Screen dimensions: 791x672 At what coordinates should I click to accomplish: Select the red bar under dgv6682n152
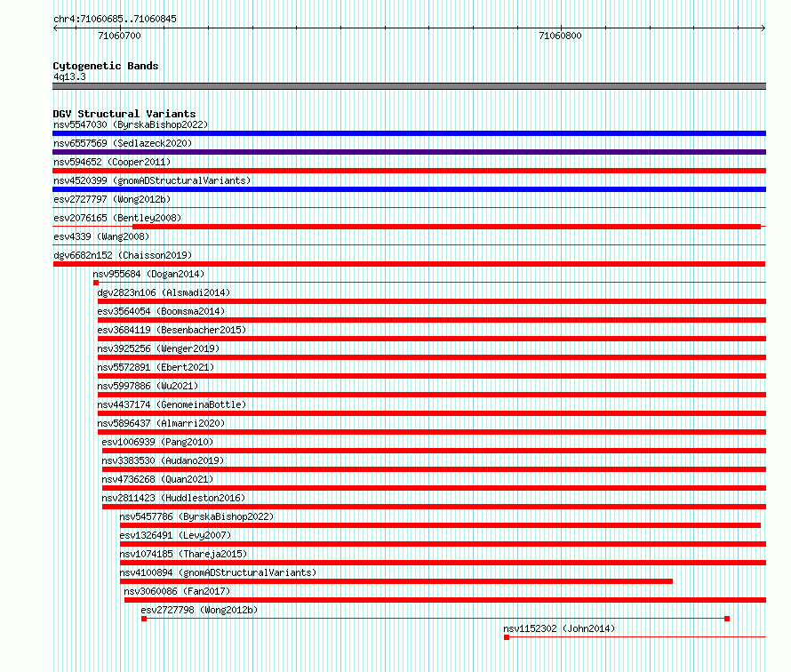coord(409,264)
